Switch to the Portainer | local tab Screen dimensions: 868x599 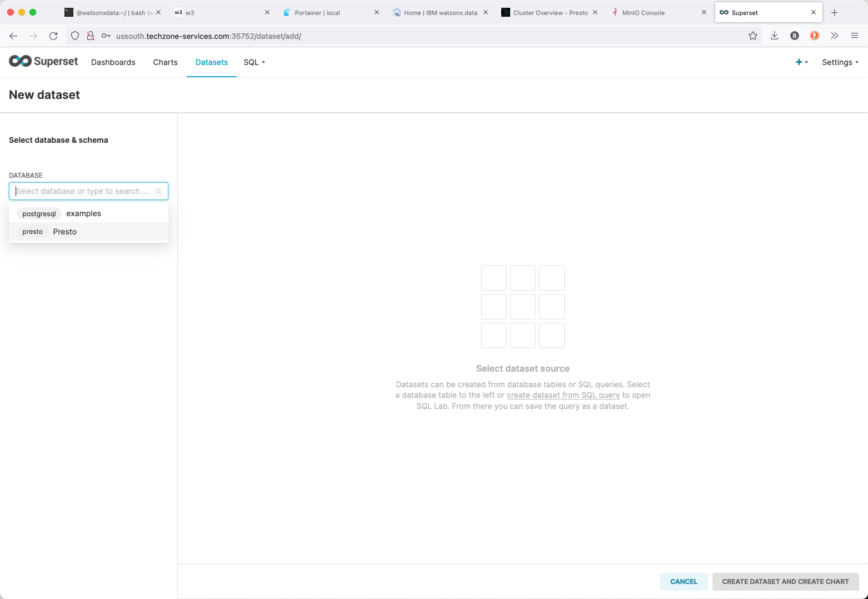coord(331,12)
